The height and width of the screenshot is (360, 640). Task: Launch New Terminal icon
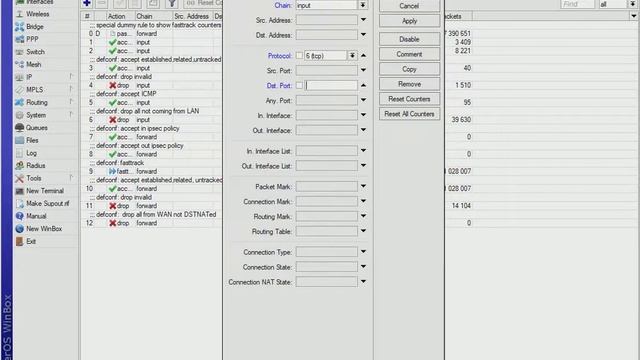coord(19,191)
